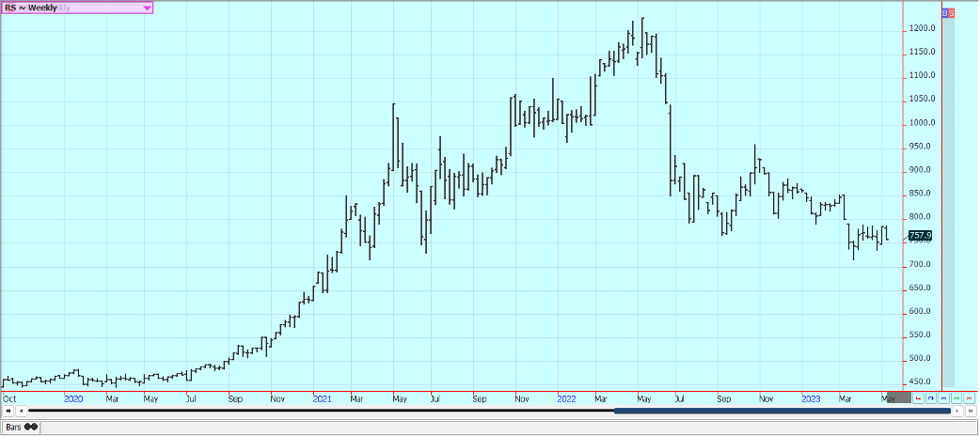
Task: Jump to chart end with double-right arrow
Action: click(971, 411)
